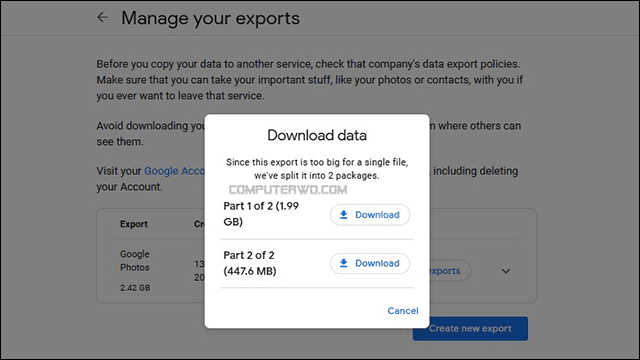Cancel the Download data dialog
Screen dimensions: 640x360
click(403, 311)
